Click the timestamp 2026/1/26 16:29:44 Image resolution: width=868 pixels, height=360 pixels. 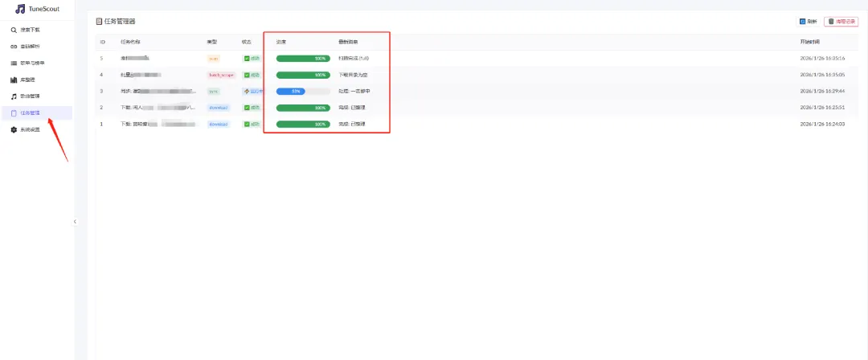822,92
